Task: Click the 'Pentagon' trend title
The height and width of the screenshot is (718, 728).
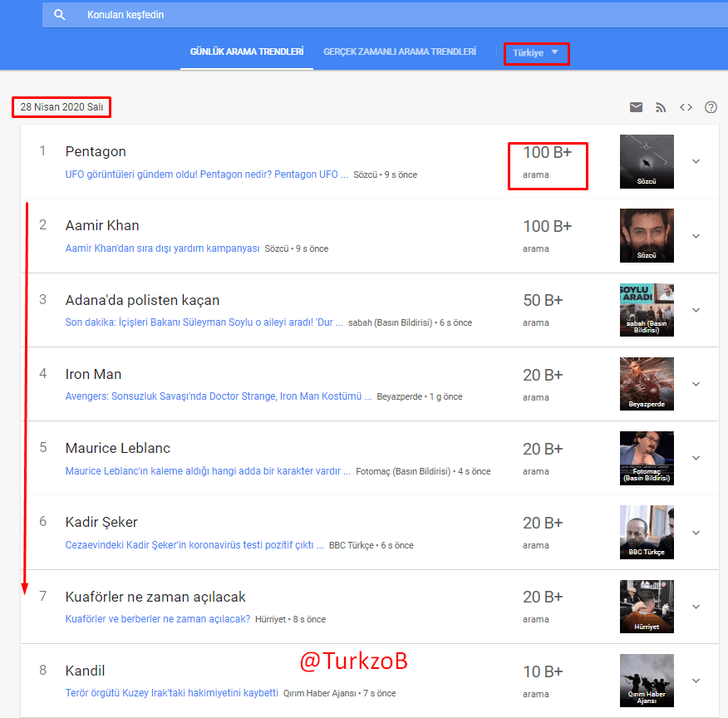Action: coord(96,152)
